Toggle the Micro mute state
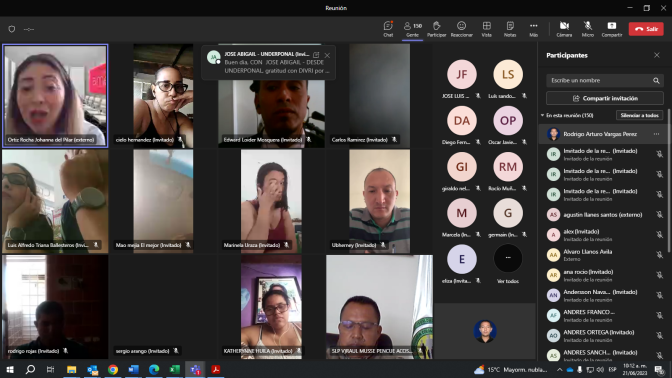Viewport: 672px width, 378px height. (588, 29)
